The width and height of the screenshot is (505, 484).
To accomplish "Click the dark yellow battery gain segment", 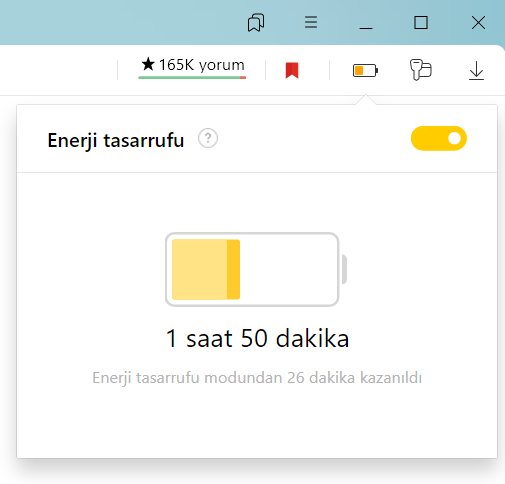I will click(x=233, y=269).
